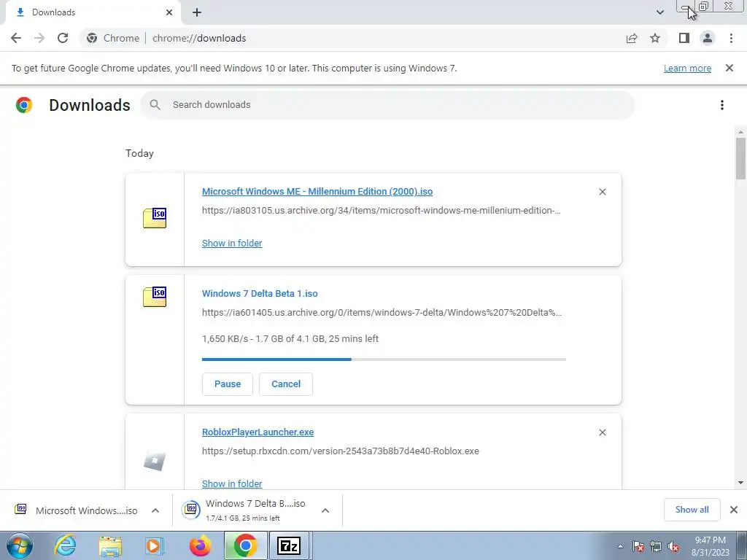Show hidden system tray icons
The height and width of the screenshot is (560, 747).
pos(620,547)
